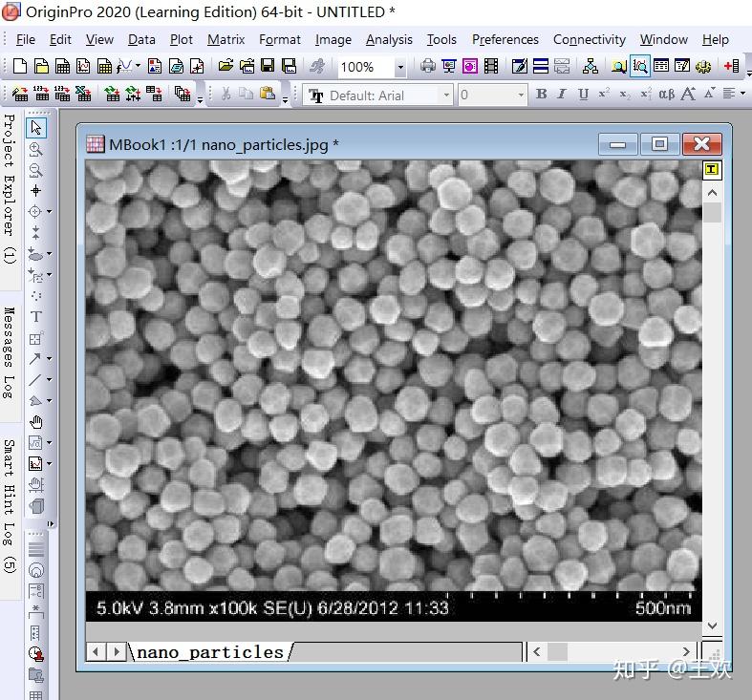Expand the new function plot dropdown arrow

[138, 66]
